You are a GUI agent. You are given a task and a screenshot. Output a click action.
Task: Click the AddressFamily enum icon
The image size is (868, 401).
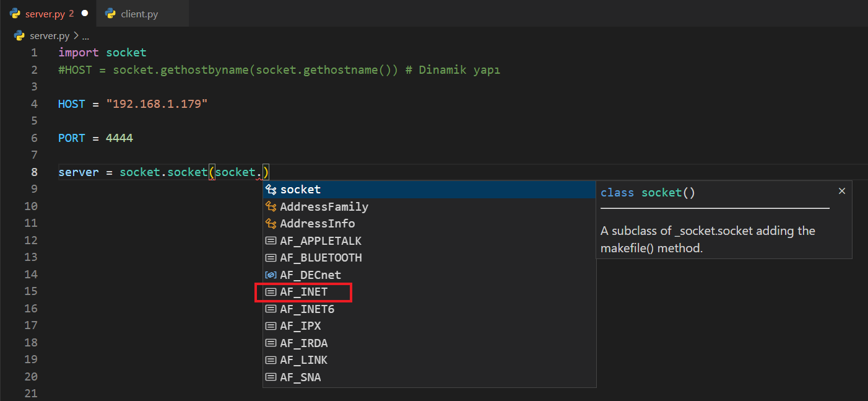coord(271,206)
